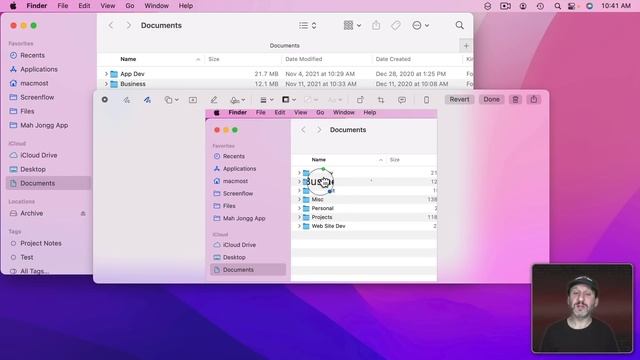The height and width of the screenshot is (360, 640).
Task: Open the Border Color dropdown
Action: click(289, 100)
